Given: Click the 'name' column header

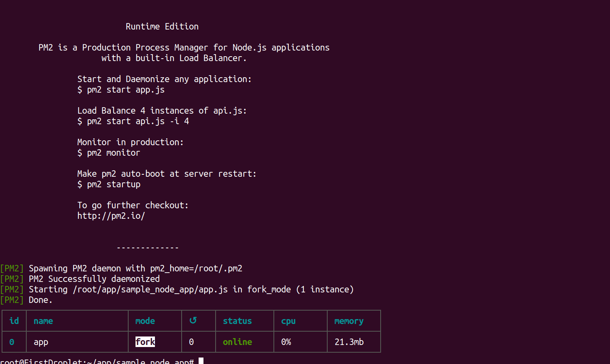Looking at the screenshot, I should (x=43, y=321).
